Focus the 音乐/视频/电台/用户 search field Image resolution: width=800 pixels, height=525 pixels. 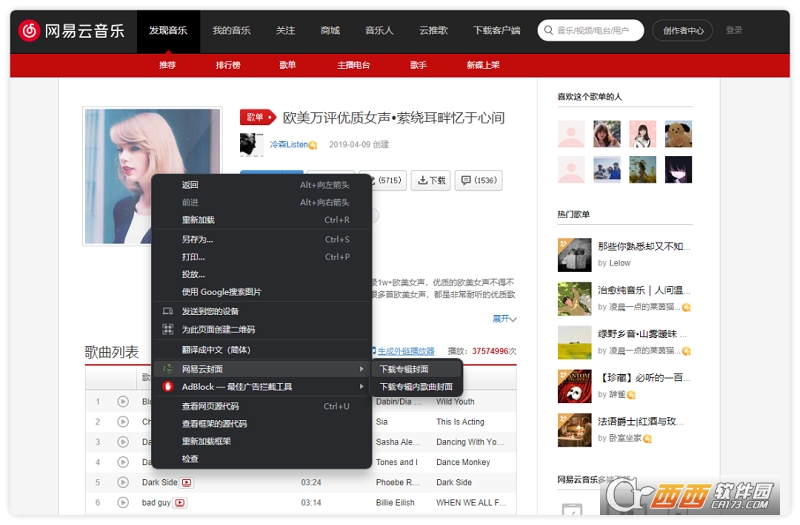[x=591, y=31]
